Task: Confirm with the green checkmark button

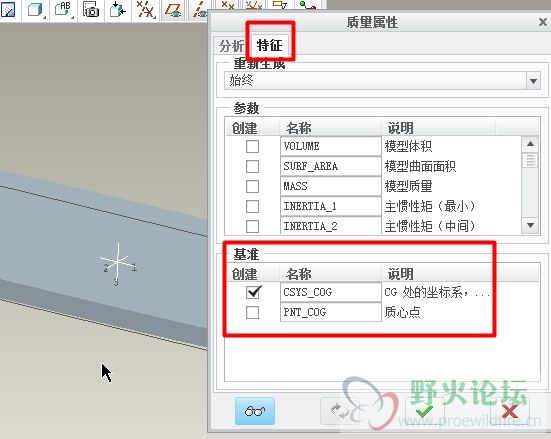Action: 424,411
